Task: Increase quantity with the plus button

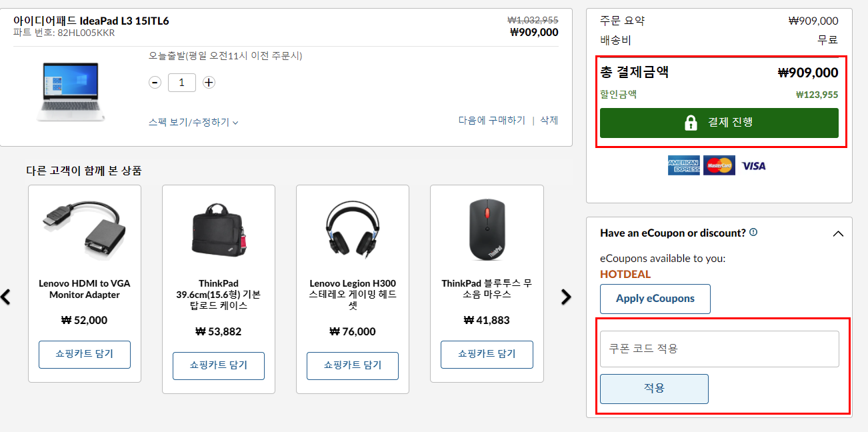Action: [x=209, y=83]
